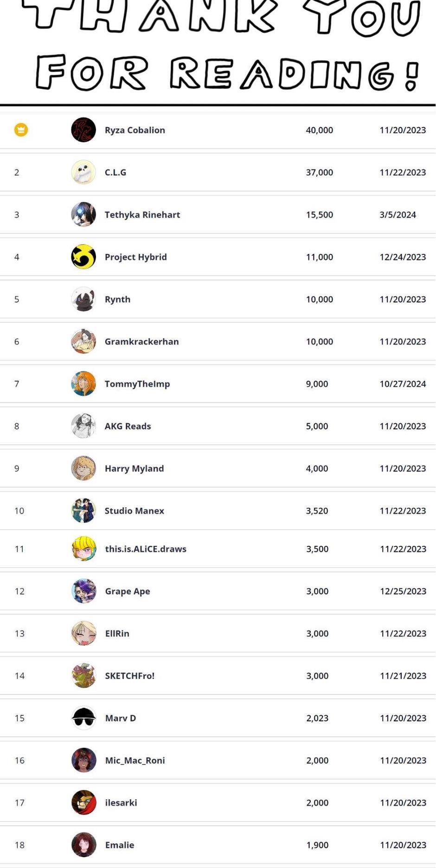Click Harry Myland's cartoon avatar thumbnail
The height and width of the screenshot is (868, 436).
(x=83, y=468)
